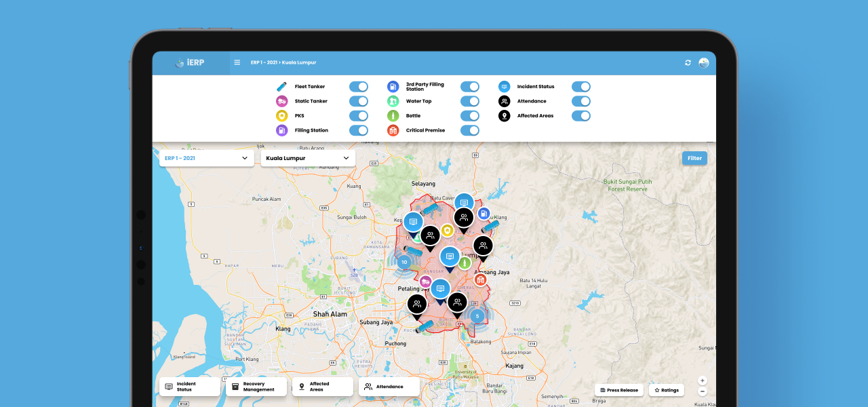Click the refresh icon in header
The height and width of the screenshot is (407, 868).
[688, 62]
